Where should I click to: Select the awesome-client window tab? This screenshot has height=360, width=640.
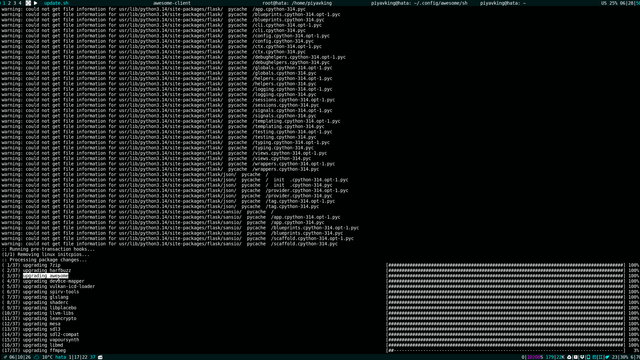tap(172, 3)
